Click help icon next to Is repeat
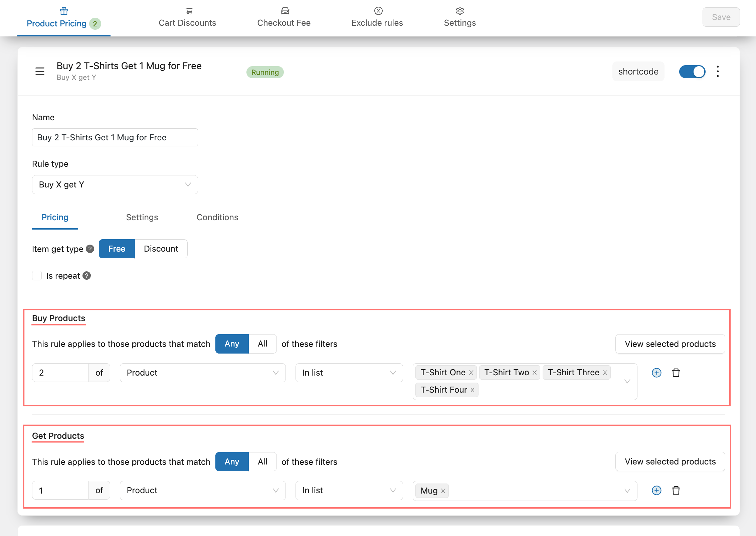Viewport: 756px width, 536px height. point(87,276)
